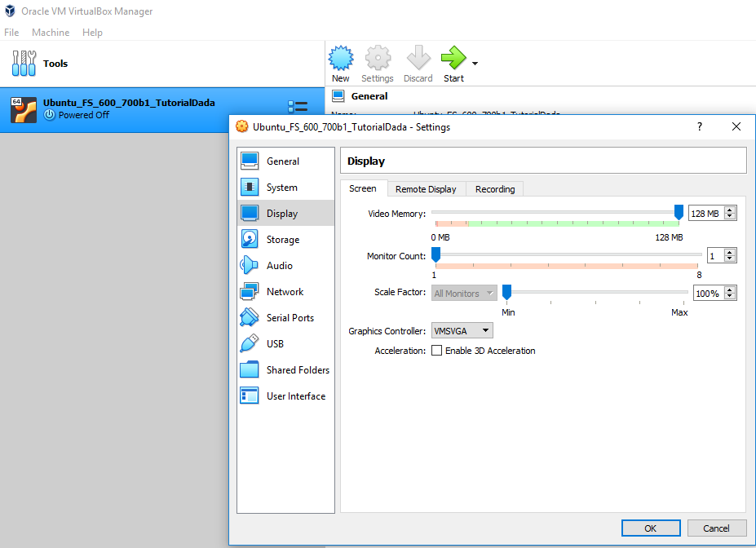Open the Machine menu
756x548 pixels.
(x=51, y=33)
